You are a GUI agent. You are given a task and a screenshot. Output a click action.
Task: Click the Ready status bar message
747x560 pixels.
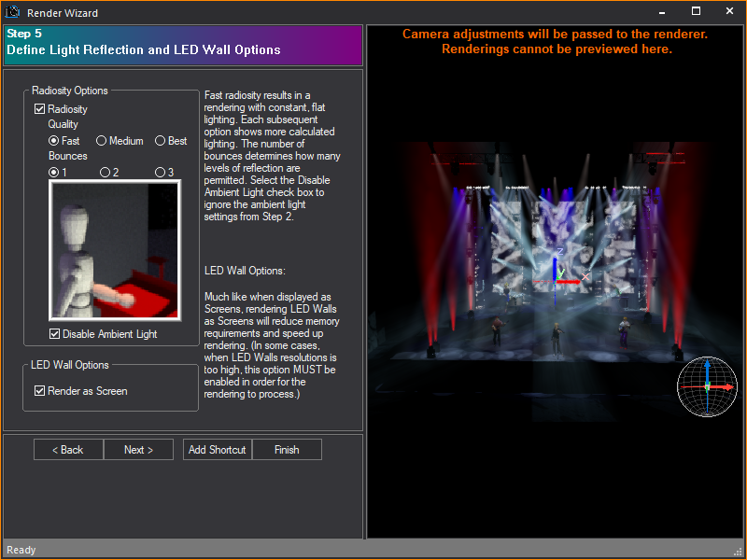pos(21,550)
